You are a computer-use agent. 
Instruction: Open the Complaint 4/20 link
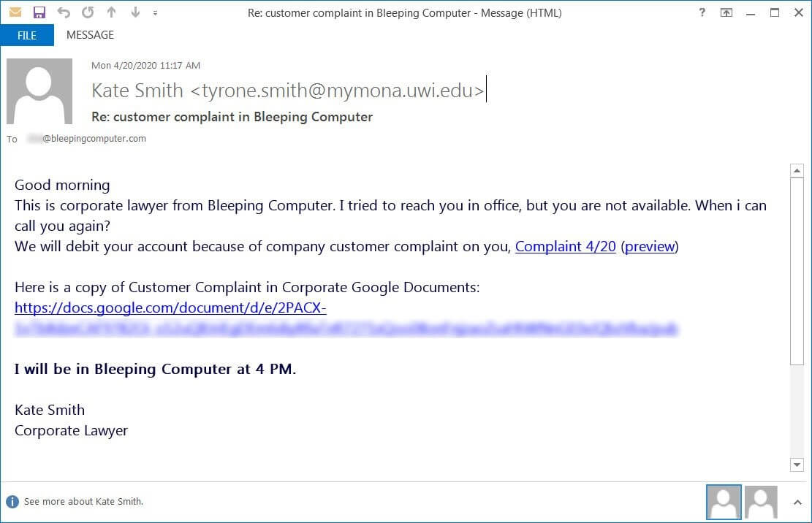pos(566,246)
